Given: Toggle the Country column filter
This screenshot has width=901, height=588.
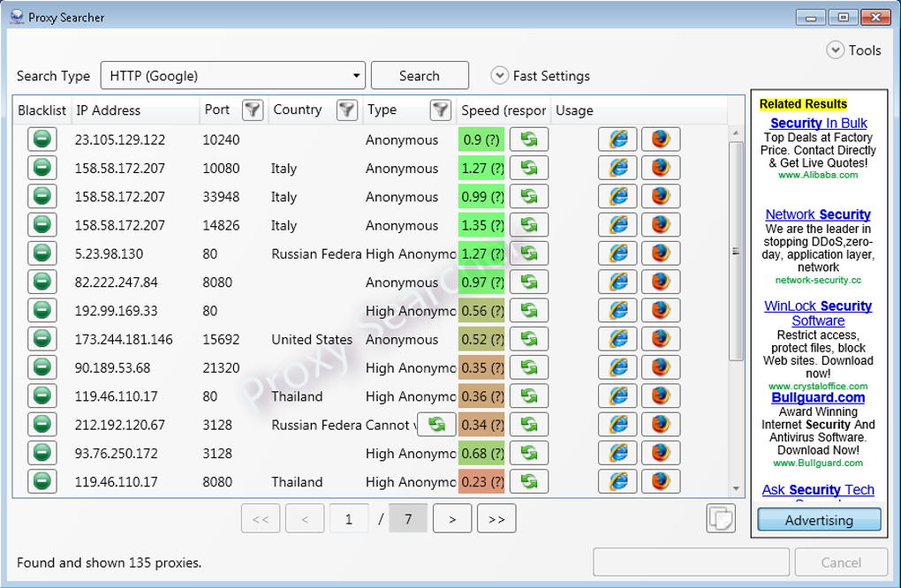Looking at the screenshot, I should pyautogui.click(x=347, y=110).
